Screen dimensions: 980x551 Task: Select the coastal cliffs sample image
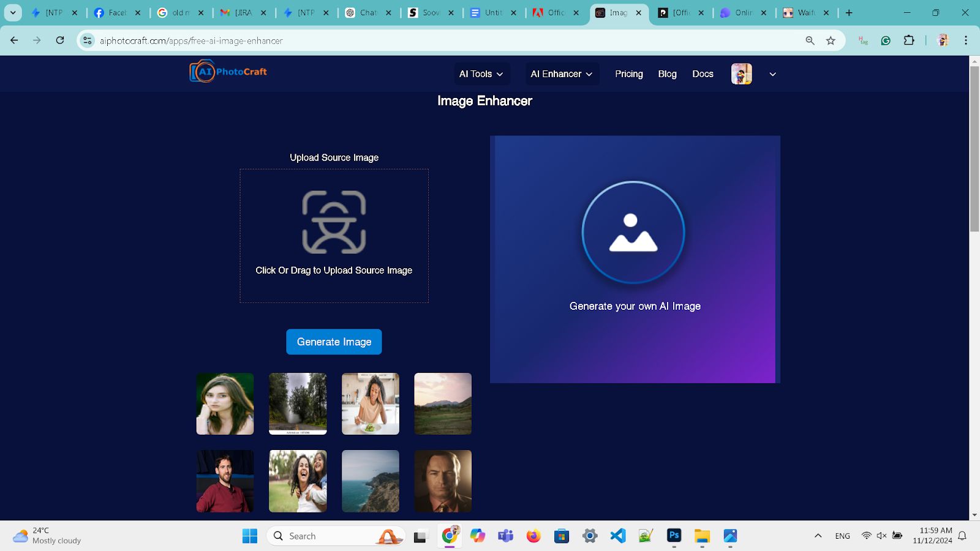pos(371,481)
